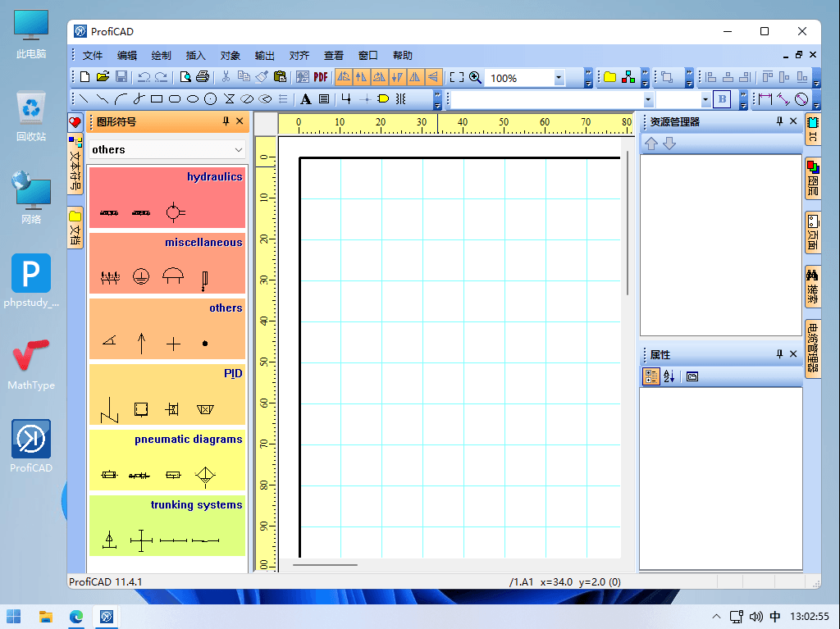The image size is (840, 629).
Task: Create a new document with the blank page icon
Action: click(x=84, y=77)
